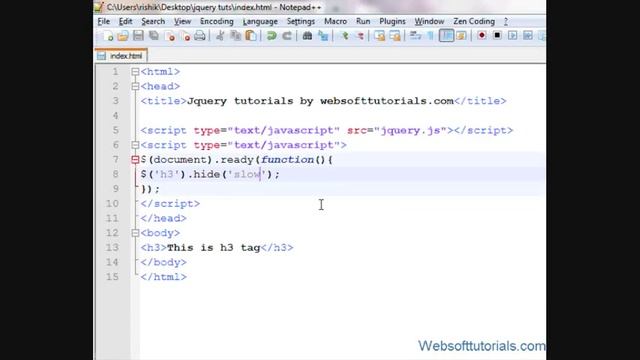Click the Open file toolbar icon
The width and height of the screenshot is (640, 360).
(123, 36)
